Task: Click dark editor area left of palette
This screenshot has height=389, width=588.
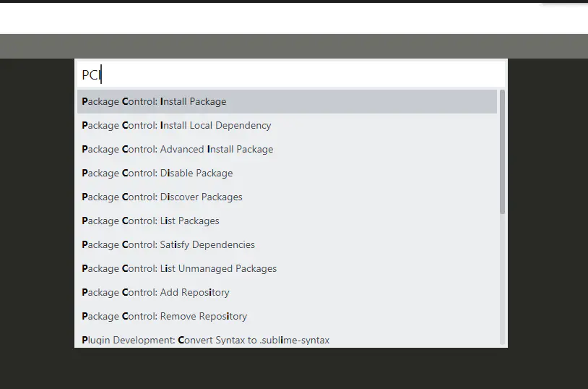Action: point(36,217)
